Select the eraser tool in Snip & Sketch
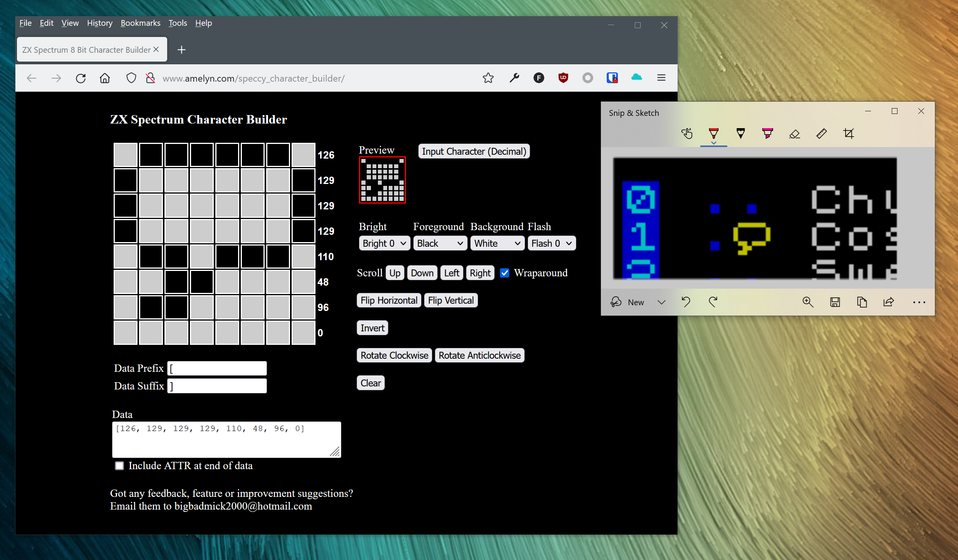Image resolution: width=958 pixels, height=560 pixels. 794,134
